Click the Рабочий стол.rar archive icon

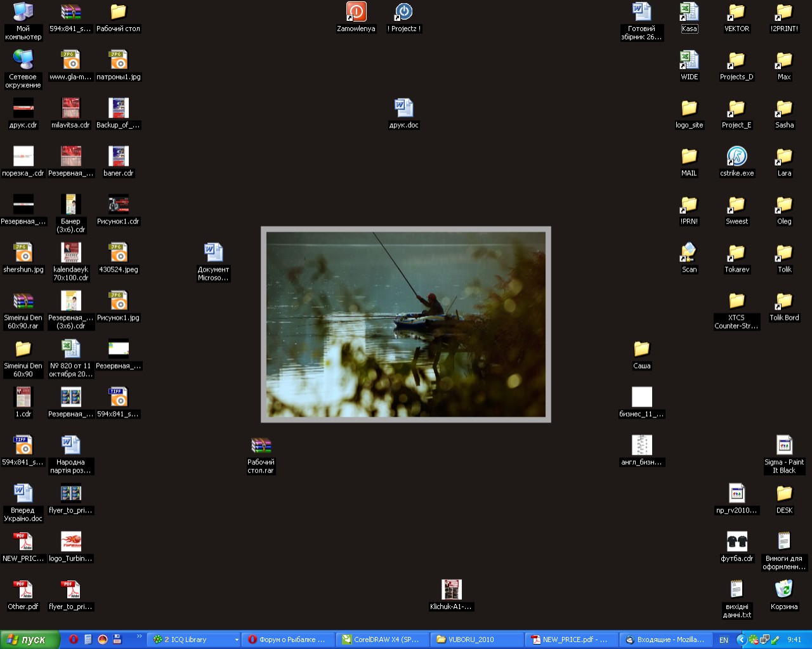[x=261, y=445]
